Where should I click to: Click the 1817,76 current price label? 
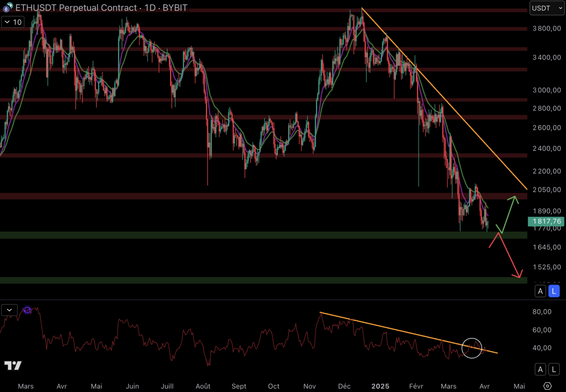546,221
